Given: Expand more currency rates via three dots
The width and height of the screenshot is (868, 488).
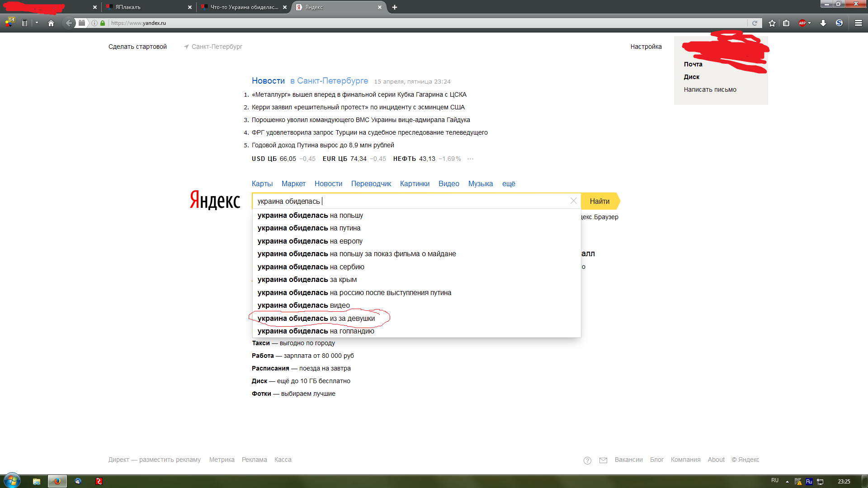Looking at the screenshot, I should tap(470, 159).
